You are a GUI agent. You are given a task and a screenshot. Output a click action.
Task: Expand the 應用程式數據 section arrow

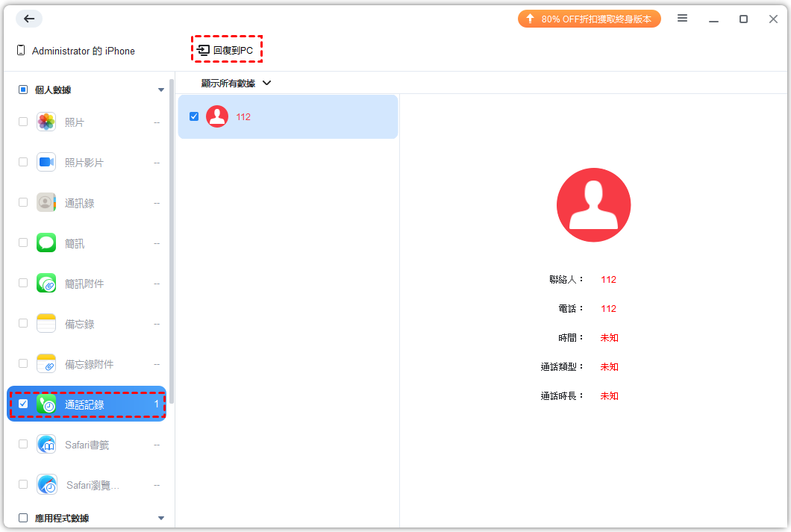[161, 518]
